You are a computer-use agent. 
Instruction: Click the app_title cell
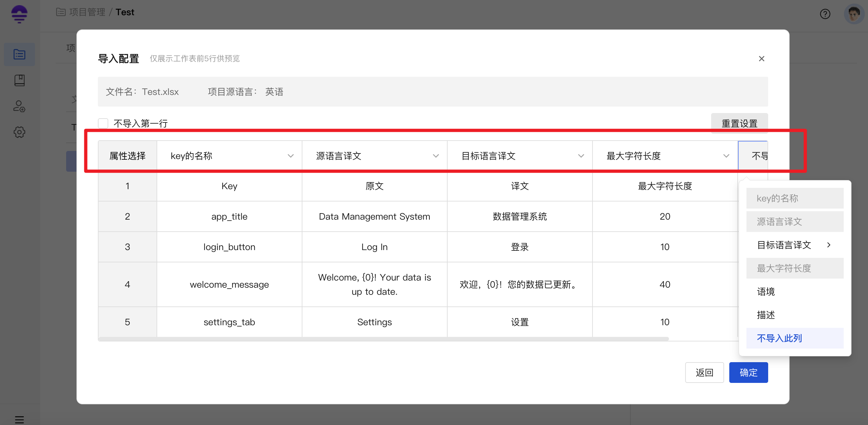229,216
